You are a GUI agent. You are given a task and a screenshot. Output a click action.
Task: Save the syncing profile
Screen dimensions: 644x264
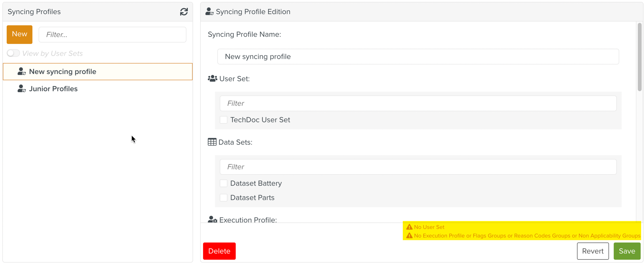tap(626, 251)
